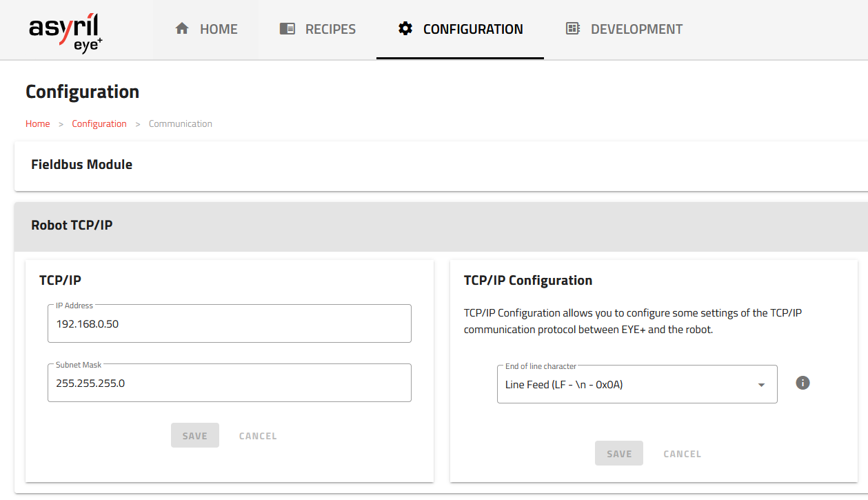Click SAVE under the TCP/IP settings
868x500 pixels.
click(195, 435)
